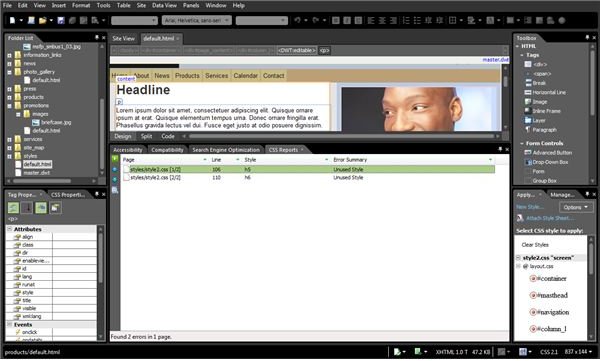Viewport: 600px width, 361px height.
Task: Open the Options dropdown in Apply Styles
Action: (576, 207)
